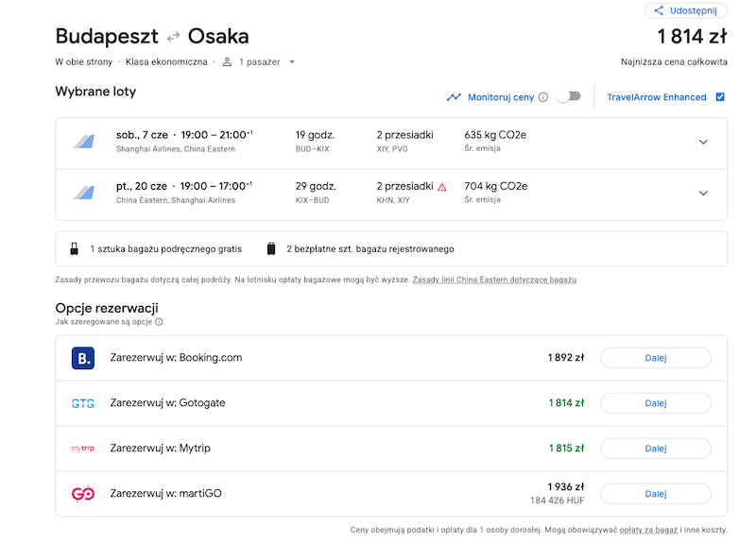Click the info icon next to Monitoruj ceny

tap(543, 97)
